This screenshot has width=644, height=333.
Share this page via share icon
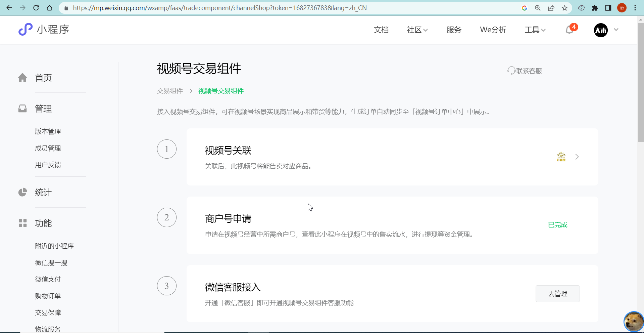pos(551,8)
